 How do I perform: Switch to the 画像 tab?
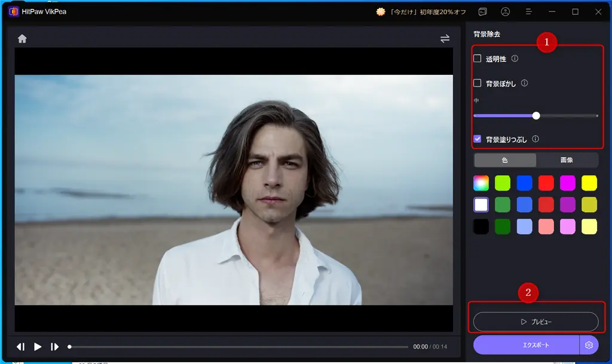tap(567, 160)
